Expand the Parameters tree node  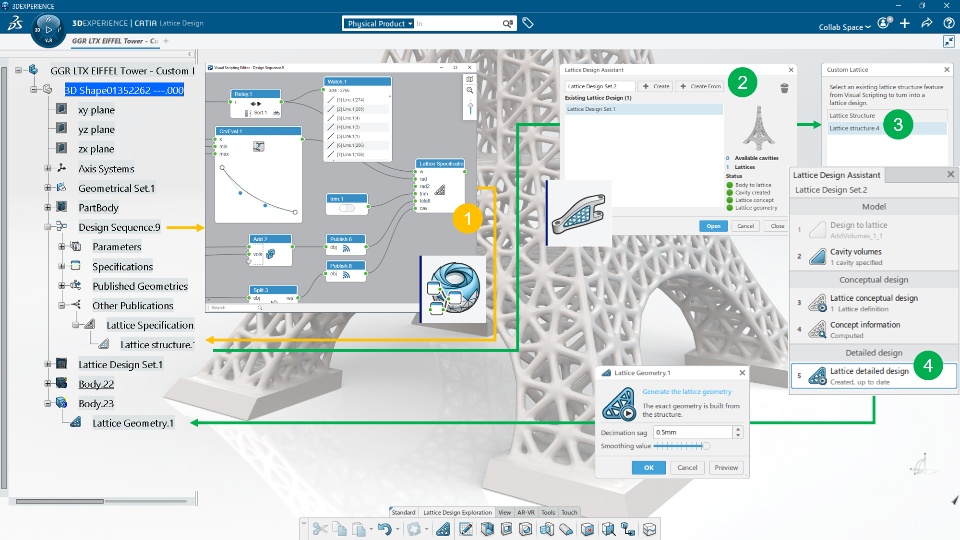[x=62, y=247]
